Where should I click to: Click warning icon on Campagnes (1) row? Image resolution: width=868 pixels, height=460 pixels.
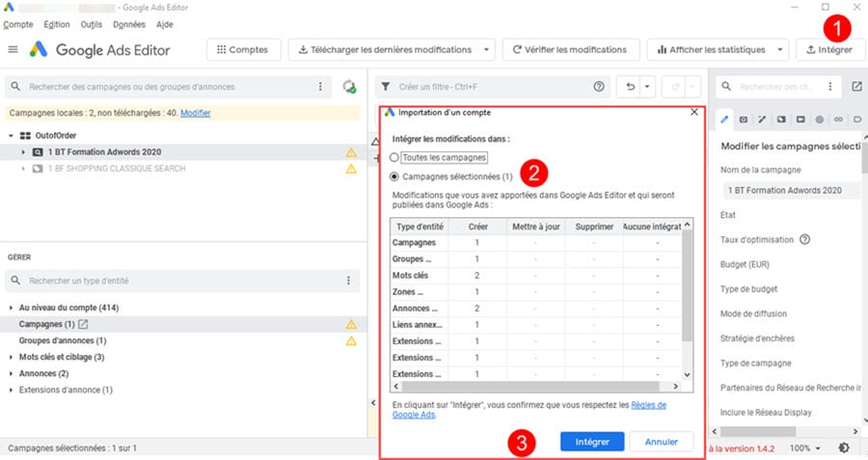click(x=351, y=324)
